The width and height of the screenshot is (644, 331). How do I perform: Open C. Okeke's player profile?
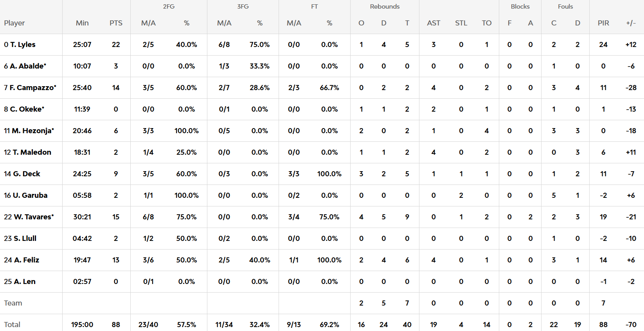[x=27, y=109]
